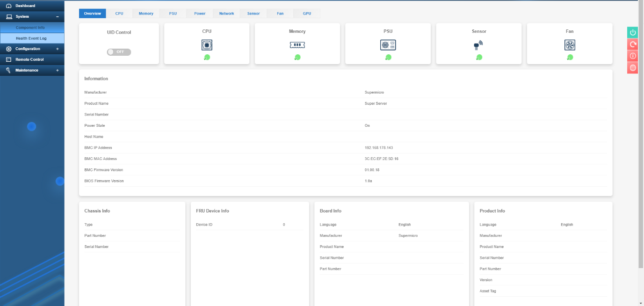Open the Dashboard from sidebar

(x=25, y=6)
